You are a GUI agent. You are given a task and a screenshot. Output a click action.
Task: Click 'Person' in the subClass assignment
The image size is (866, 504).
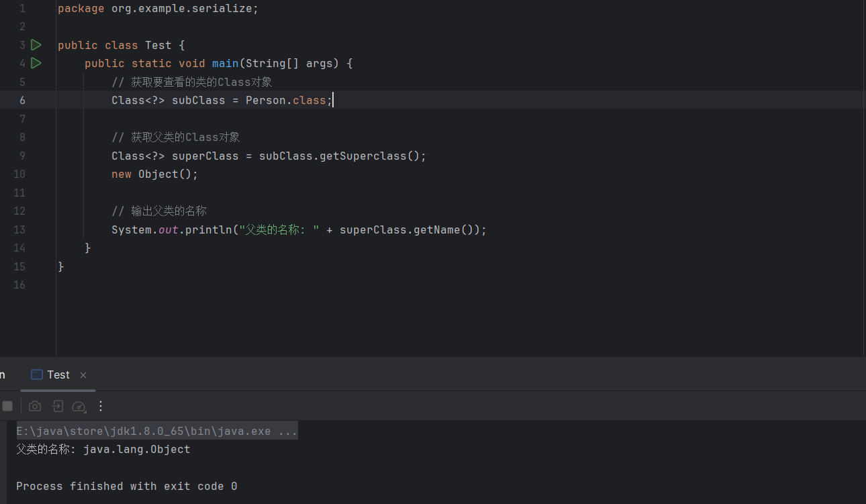[x=266, y=100]
